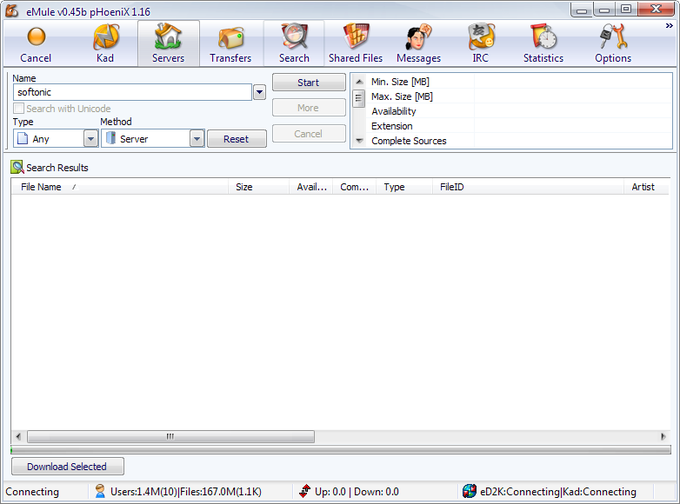The image size is (680, 504).
Task: Click filter list scroll down arrow
Action: (x=359, y=141)
